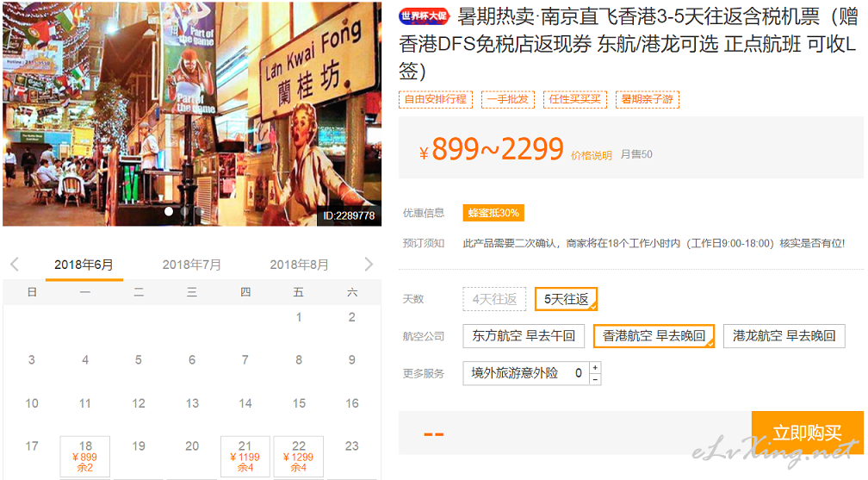Click ID:2289778 label on photo
The height and width of the screenshot is (480, 868).
point(349,215)
